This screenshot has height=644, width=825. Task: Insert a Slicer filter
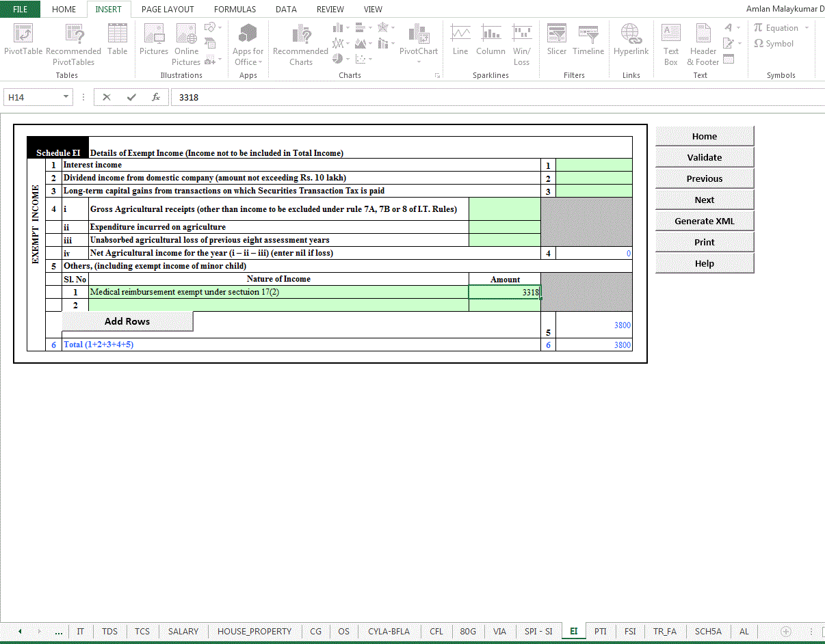coord(557,40)
